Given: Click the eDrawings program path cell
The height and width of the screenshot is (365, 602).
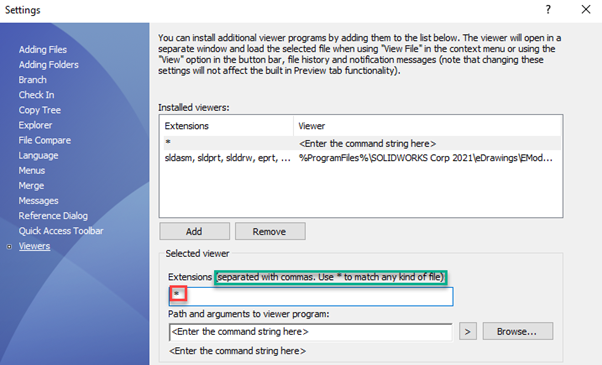Looking at the screenshot, I should coord(425,158).
